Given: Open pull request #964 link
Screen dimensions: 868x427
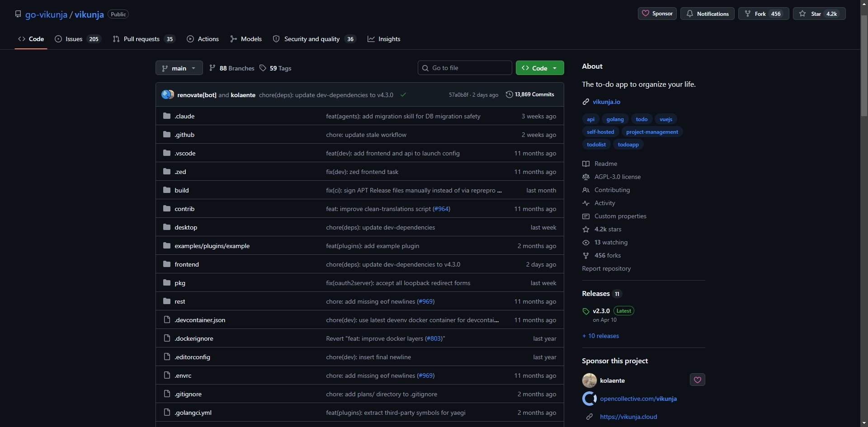Looking at the screenshot, I should [441, 209].
